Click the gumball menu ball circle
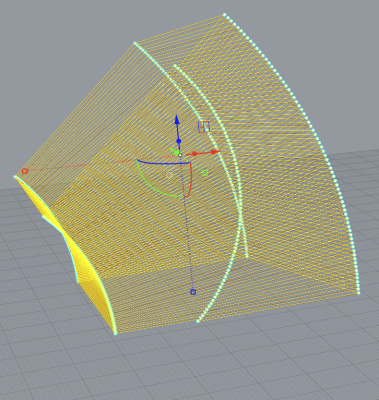The height and width of the screenshot is (400, 379). tap(169, 175)
